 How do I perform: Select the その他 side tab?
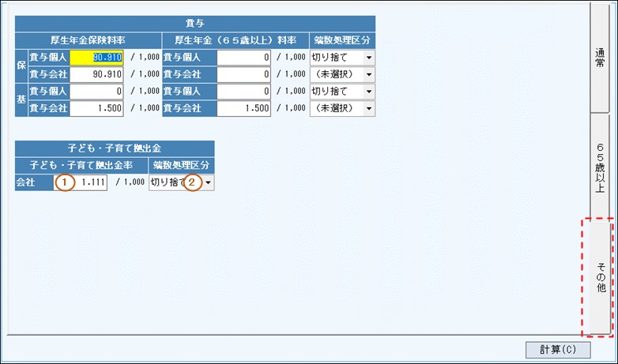point(600,276)
